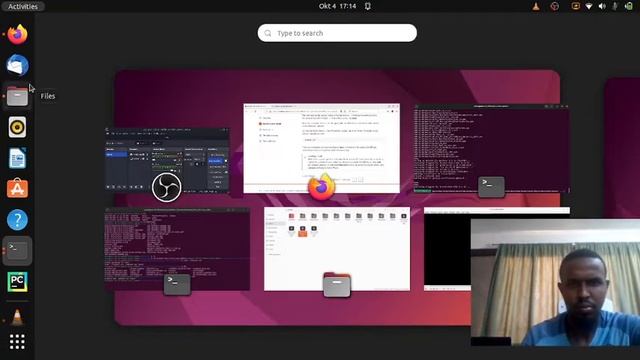Open Files from the dock
The width and height of the screenshot is (640, 360).
click(17, 96)
